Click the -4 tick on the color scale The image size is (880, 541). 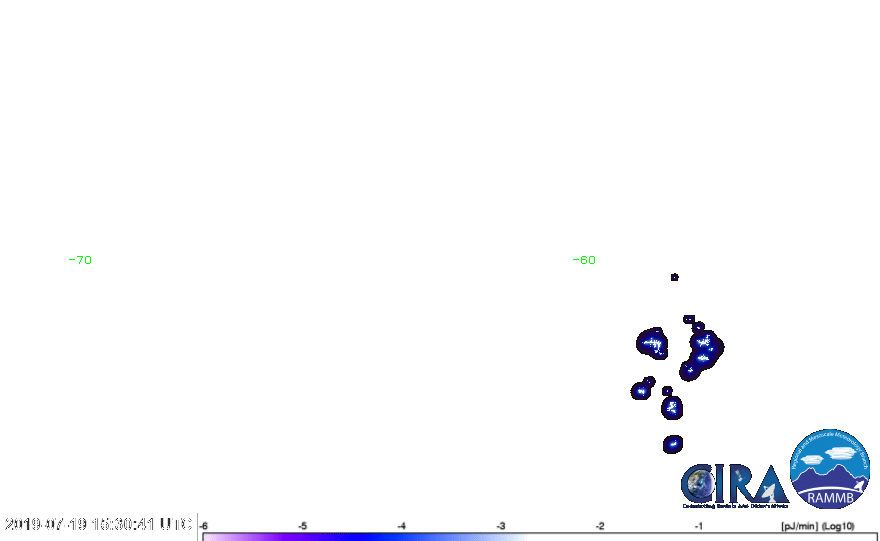(402, 525)
